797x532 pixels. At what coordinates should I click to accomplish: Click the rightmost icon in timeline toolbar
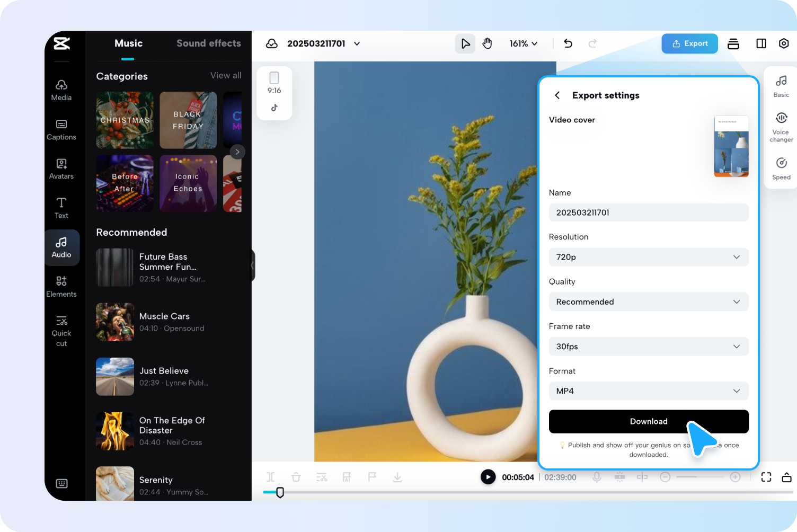coord(787,477)
